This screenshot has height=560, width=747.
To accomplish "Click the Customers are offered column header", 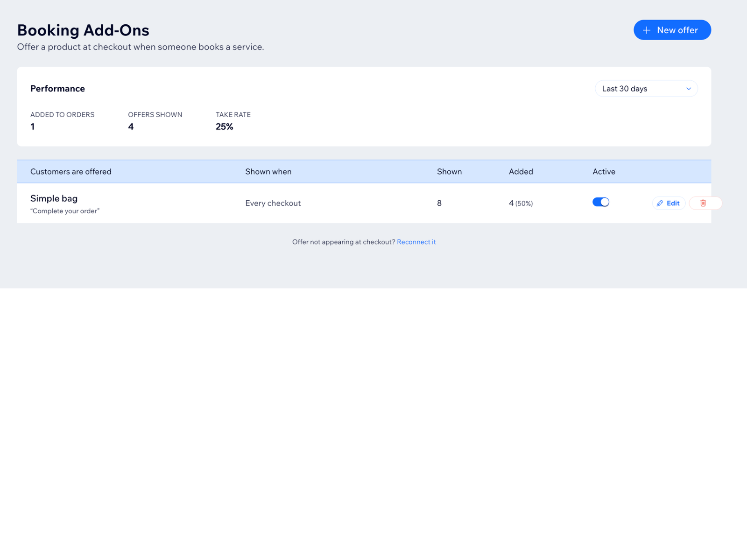I will (x=71, y=172).
